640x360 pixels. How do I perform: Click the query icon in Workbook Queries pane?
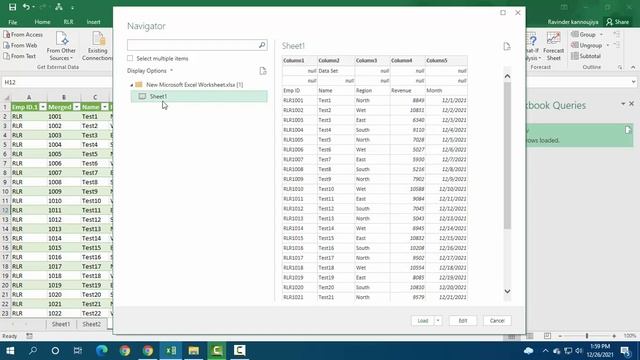click(628, 130)
